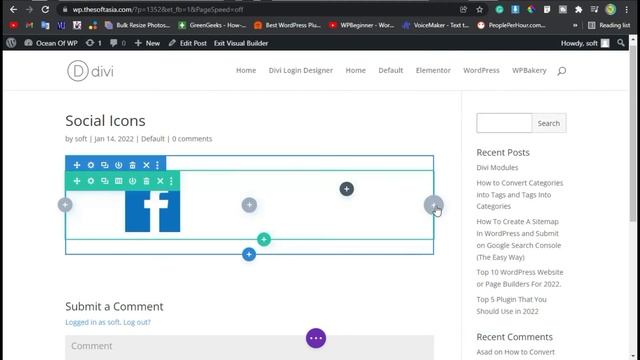Change row column structure icon

coord(118,181)
